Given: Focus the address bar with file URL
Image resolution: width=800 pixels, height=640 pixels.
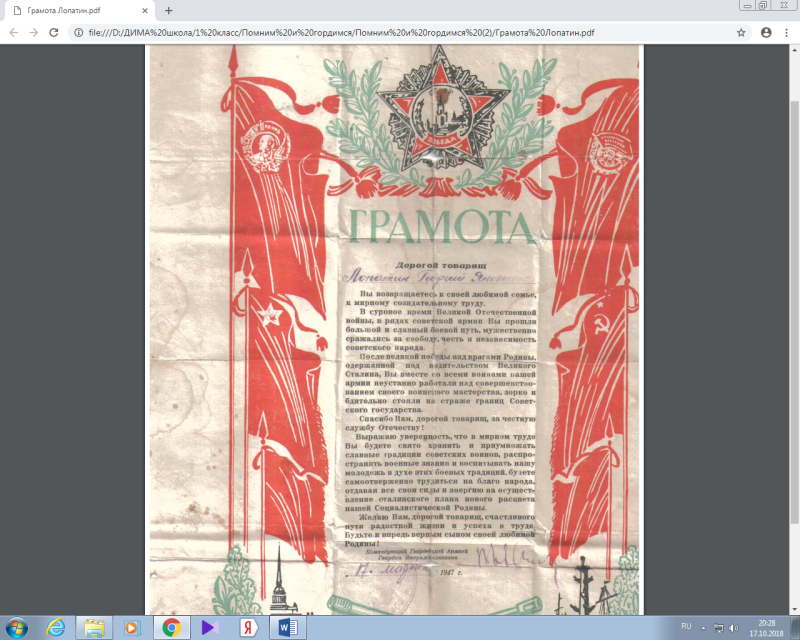Looking at the screenshot, I should click(410, 33).
